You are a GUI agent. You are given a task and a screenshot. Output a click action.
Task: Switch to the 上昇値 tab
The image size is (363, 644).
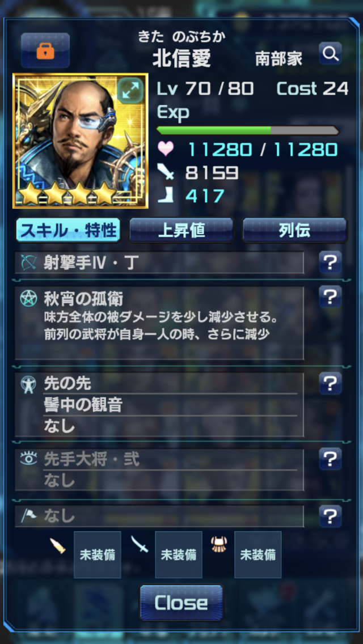[x=181, y=230]
